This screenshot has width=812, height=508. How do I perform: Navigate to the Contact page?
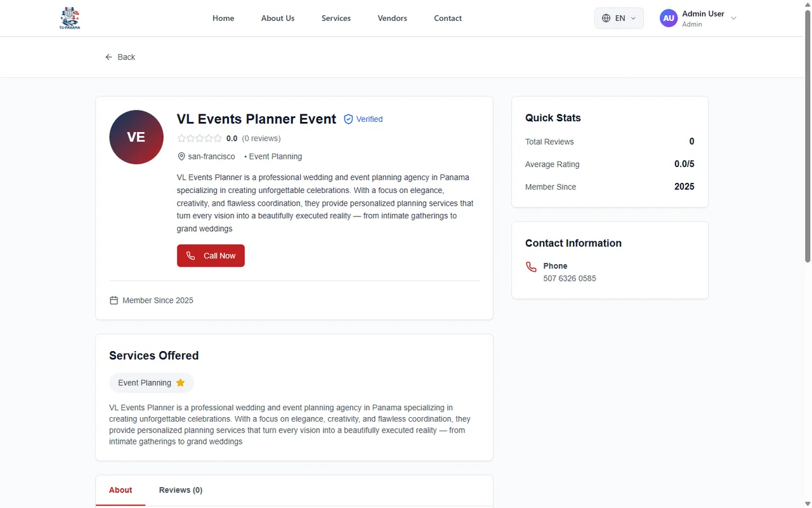point(448,18)
